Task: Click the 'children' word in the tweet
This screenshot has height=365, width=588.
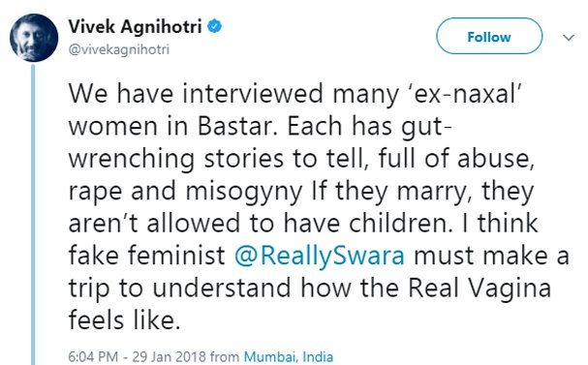Action: pyautogui.click(x=399, y=224)
